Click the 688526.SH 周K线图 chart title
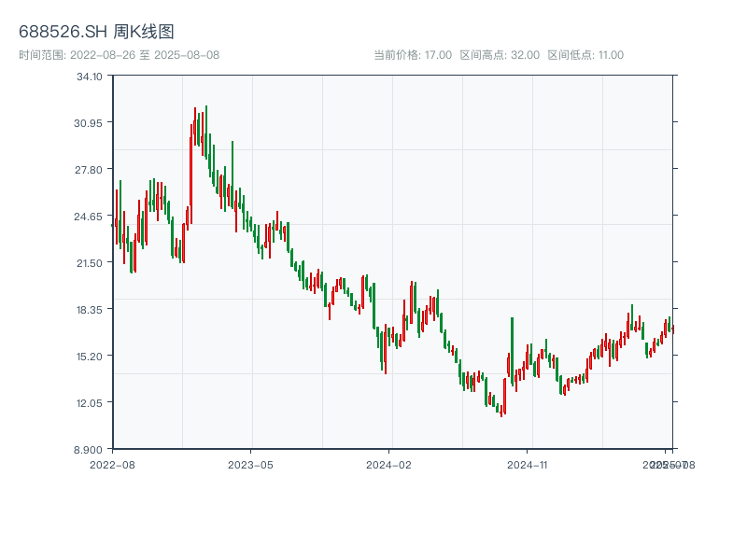The height and width of the screenshot is (560, 747). [96, 32]
